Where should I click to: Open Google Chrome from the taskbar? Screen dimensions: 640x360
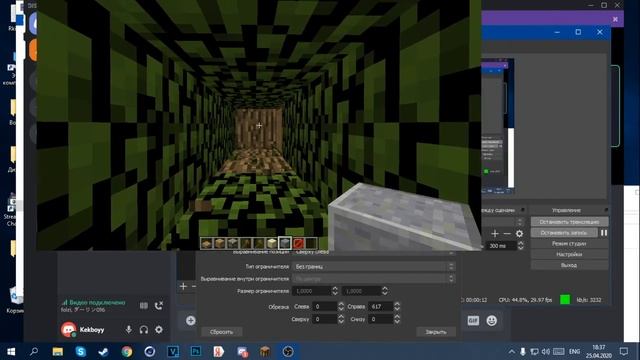click(127, 351)
